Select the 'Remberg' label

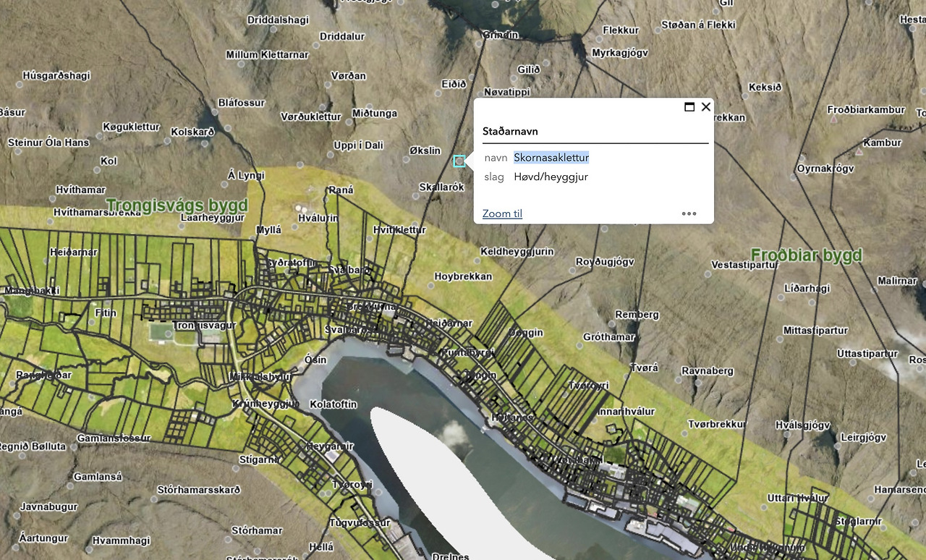coord(637,314)
